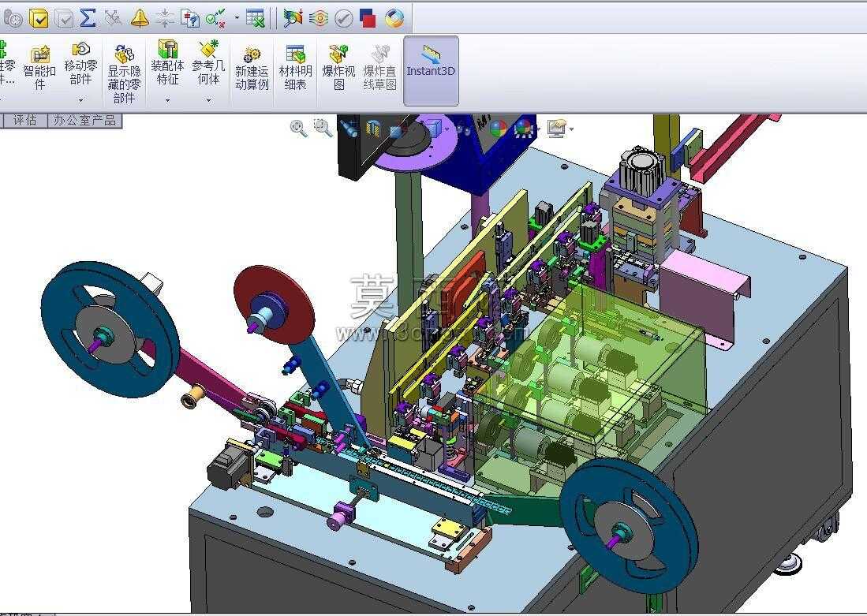
Task: Click 爆炸视图 exploded view button
Action: [x=338, y=68]
